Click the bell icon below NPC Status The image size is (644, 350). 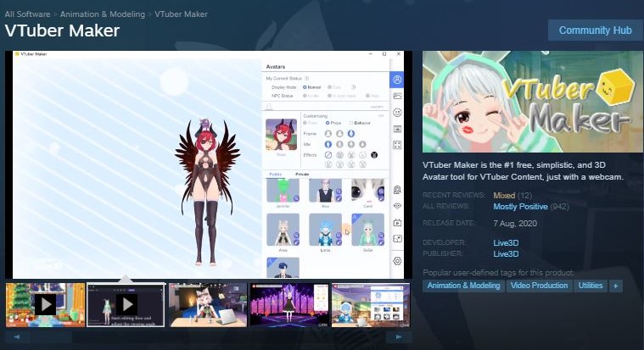[270, 107]
